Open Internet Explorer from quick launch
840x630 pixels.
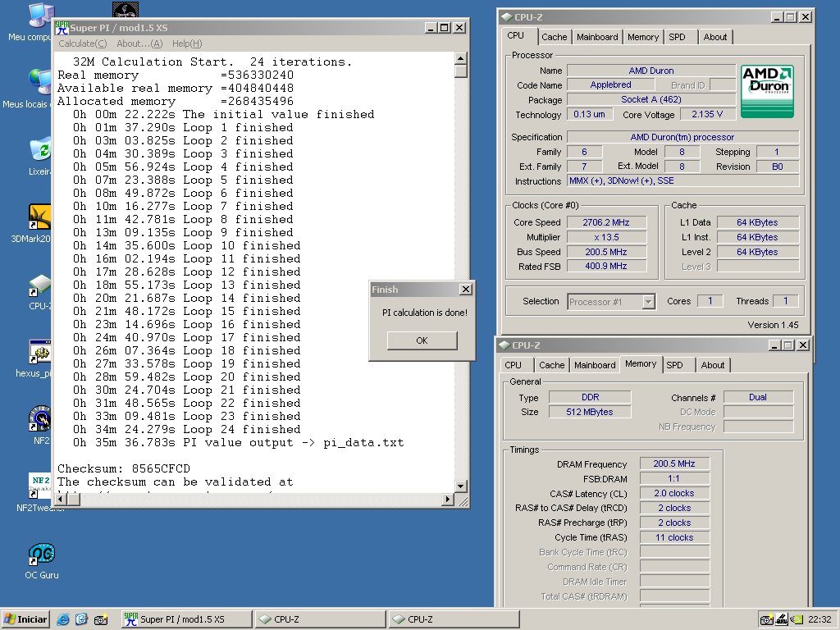pyautogui.click(x=63, y=619)
